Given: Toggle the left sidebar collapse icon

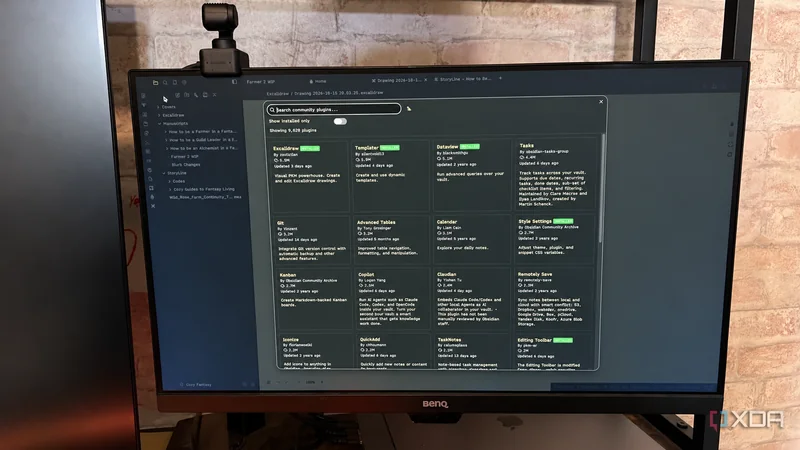Looking at the screenshot, I should [x=234, y=82].
